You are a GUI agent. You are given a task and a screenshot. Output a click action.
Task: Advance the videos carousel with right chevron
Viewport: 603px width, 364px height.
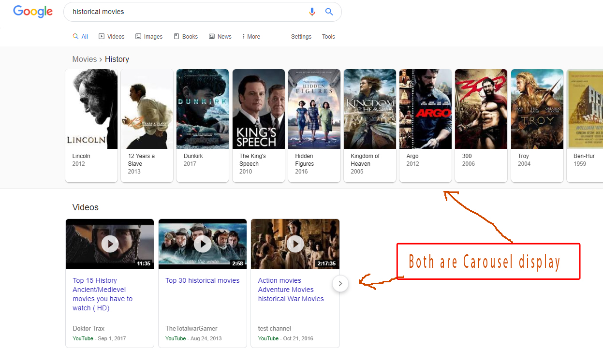click(340, 284)
